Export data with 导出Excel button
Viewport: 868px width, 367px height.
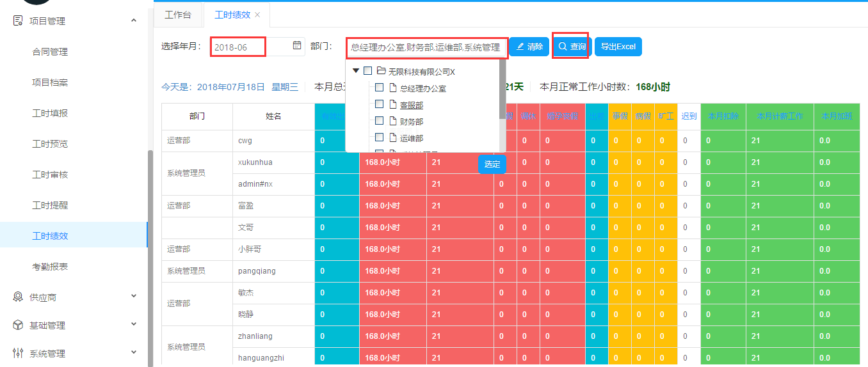coord(618,47)
